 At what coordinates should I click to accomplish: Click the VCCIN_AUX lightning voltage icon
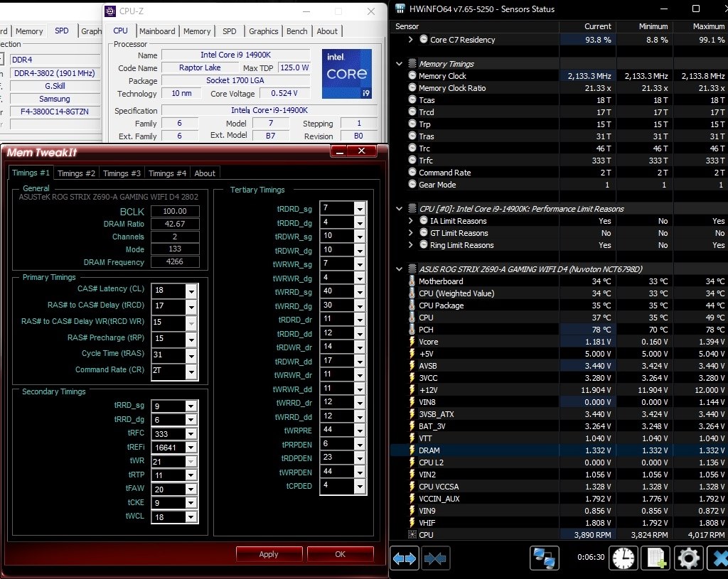pos(412,498)
